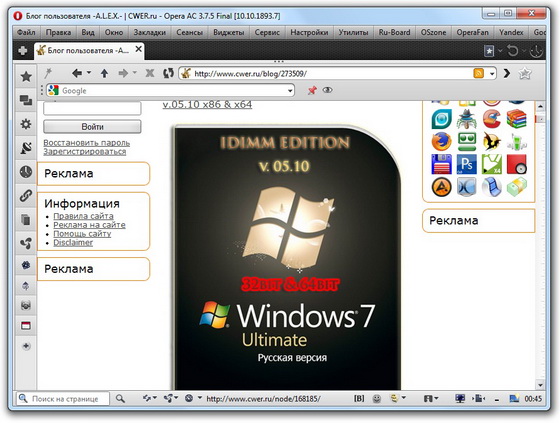560x423 pixels.
Task: Open Реклама на сайте link
Action: pyautogui.click(x=89, y=225)
